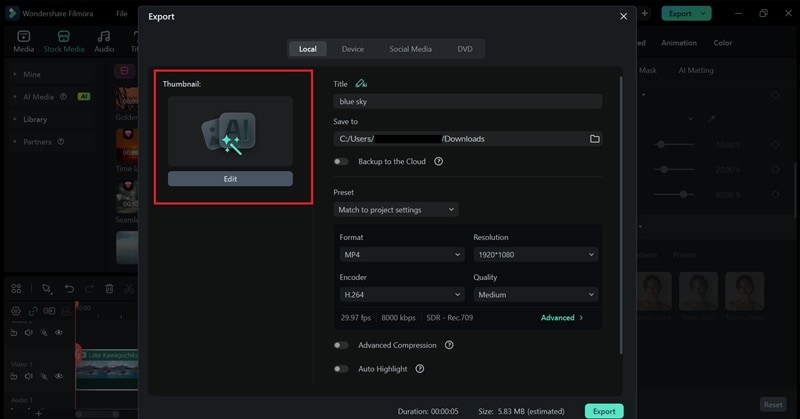Select the Lake Kawaguchiko clip on timeline
Viewport: 800px width, 419px height.
(107, 368)
